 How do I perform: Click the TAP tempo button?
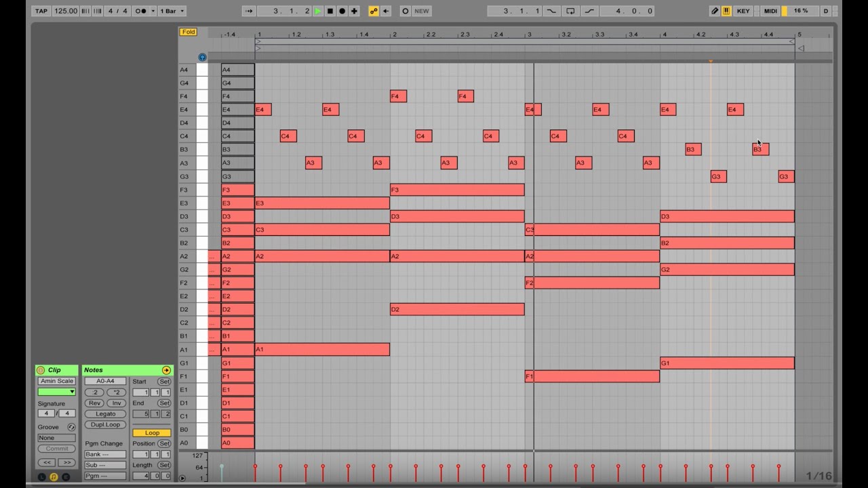tap(41, 11)
